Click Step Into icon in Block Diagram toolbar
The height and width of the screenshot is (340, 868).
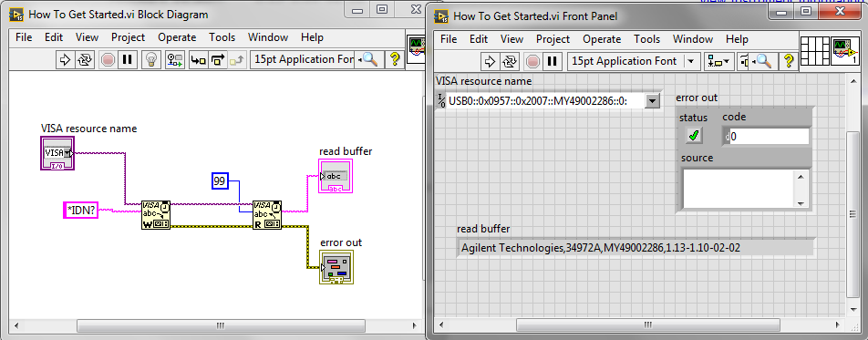pyautogui.click(x=198, y=59)
